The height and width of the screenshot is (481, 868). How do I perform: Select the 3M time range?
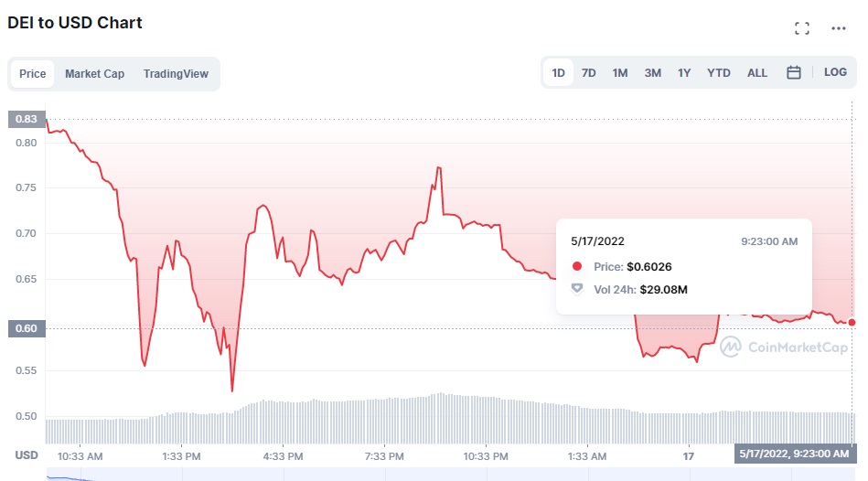[x=652, y=73]
